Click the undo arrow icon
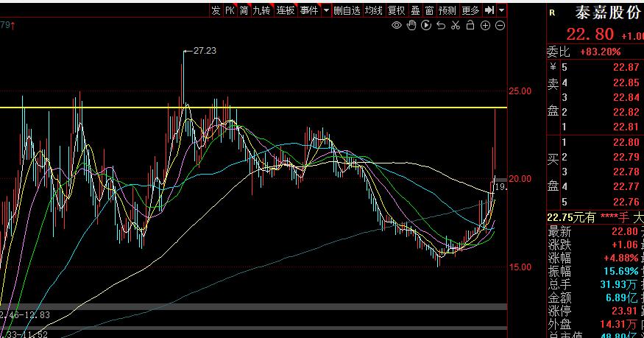This screenshot has height=338, width=644. (441, 26)
